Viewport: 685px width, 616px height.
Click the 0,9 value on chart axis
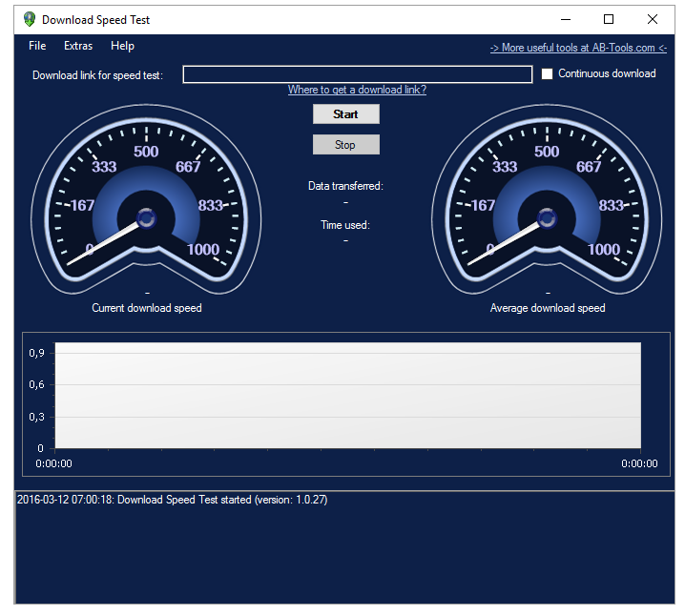[36, 353]
